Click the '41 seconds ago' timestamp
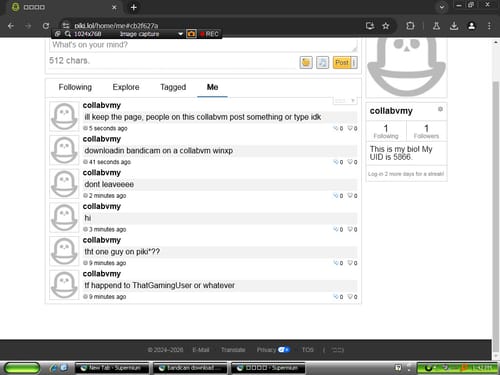The image size is (500, 375). 110,162
